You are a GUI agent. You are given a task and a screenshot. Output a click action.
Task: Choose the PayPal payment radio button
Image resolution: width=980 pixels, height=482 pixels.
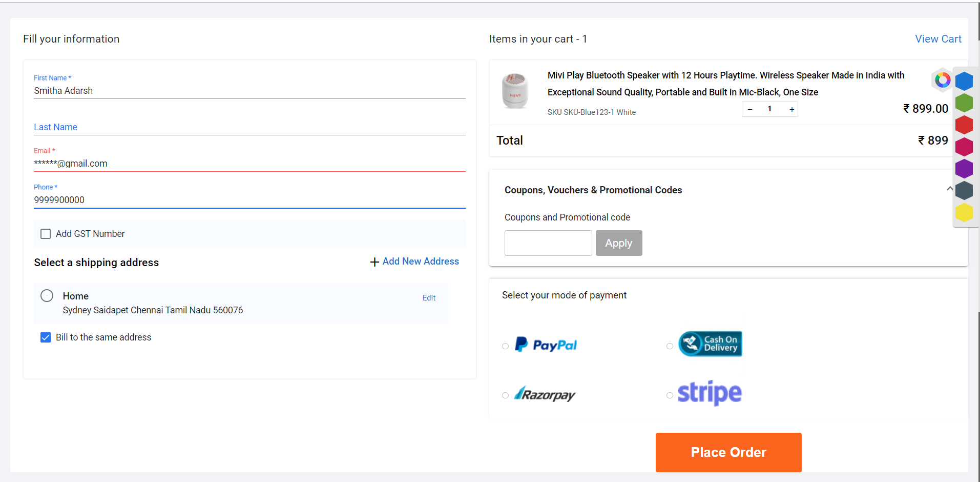pos(505,346)
